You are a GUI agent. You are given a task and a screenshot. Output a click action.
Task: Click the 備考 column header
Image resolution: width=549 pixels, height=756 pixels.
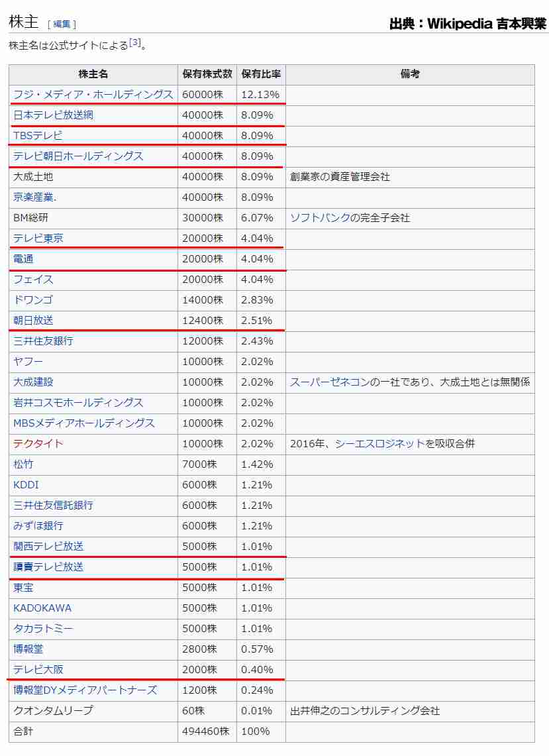pos(410,74)
